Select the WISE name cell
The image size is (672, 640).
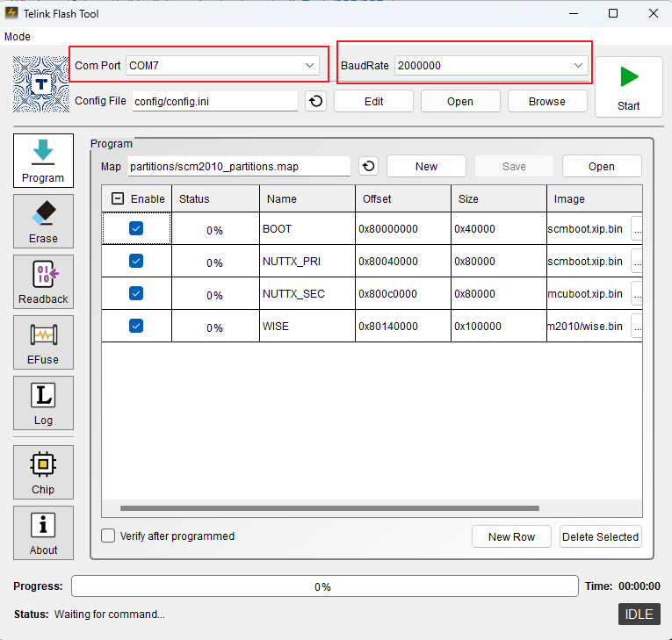pyautogui.click(x=307, y=327)
